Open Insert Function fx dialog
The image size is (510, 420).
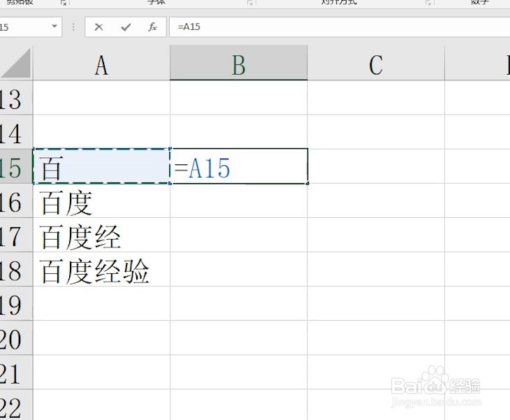[x=152, y=27]
